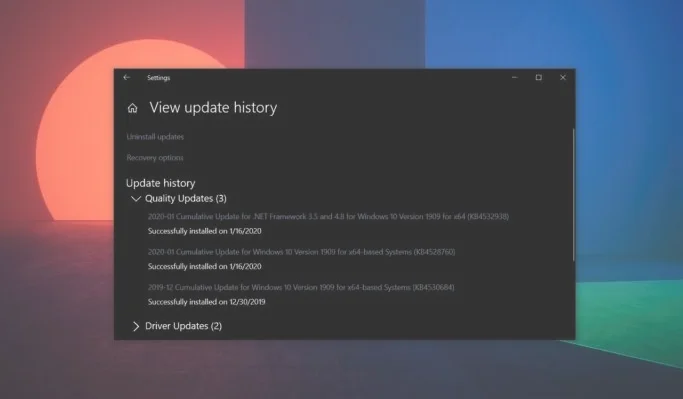Open KB4528760 cumulative update link
The image size is (683, 399).
click(x=301, y=252)
